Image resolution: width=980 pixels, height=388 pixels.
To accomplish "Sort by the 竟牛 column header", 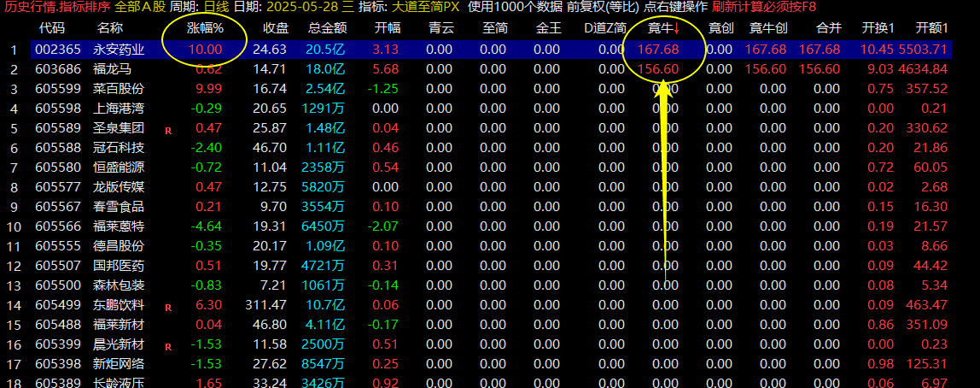I will (x=664, y=28).
